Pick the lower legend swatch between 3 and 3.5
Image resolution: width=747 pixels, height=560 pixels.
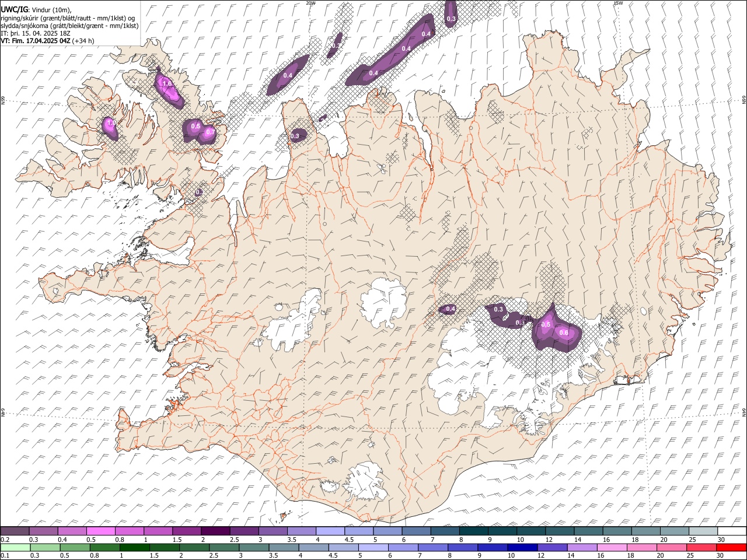pos(254,547)
